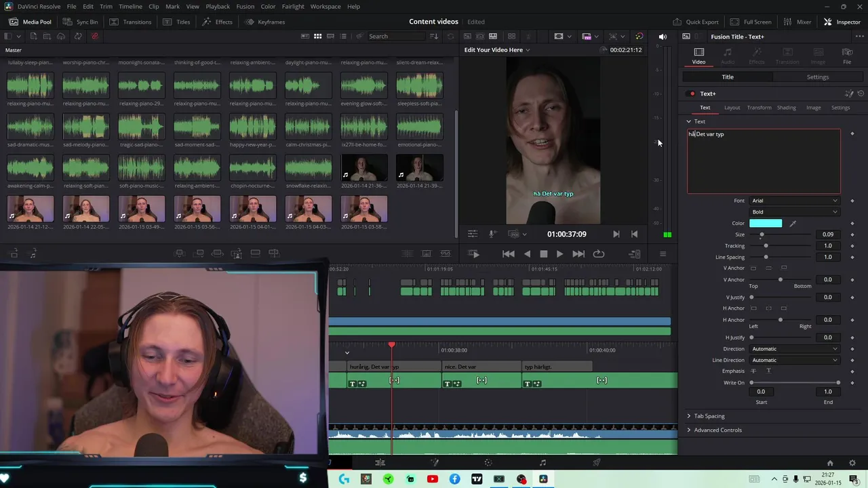Image resolution: width=868 pixels, height=488 pixels.
Task: Open the Titles panel
Action: [176, 22]
